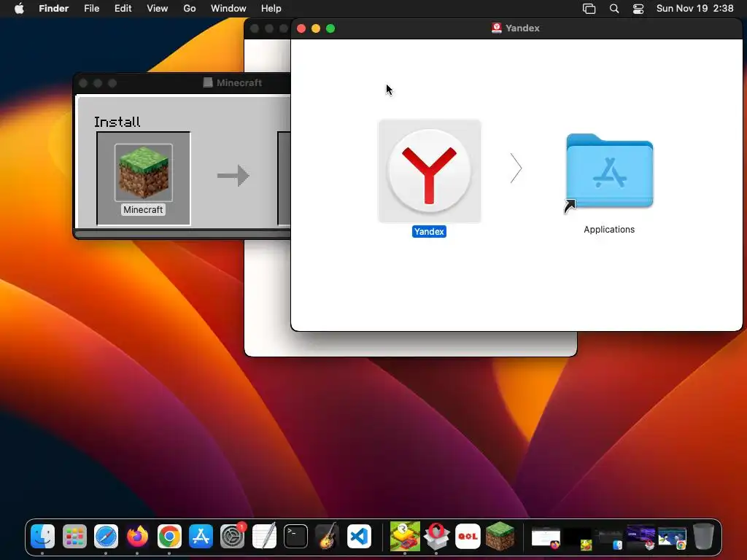Image resolution: width=747 pixels, height=560 pixels.
Task: Click the screen mirroring icon in menu bar
Action: (589, 9)
